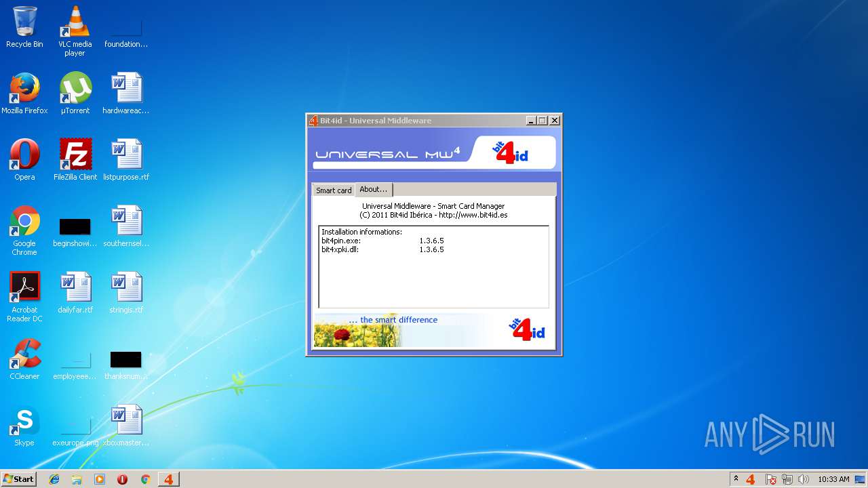Select the xboxmaster... Word document
Screen dimensions: 868x488
[126, 426]
